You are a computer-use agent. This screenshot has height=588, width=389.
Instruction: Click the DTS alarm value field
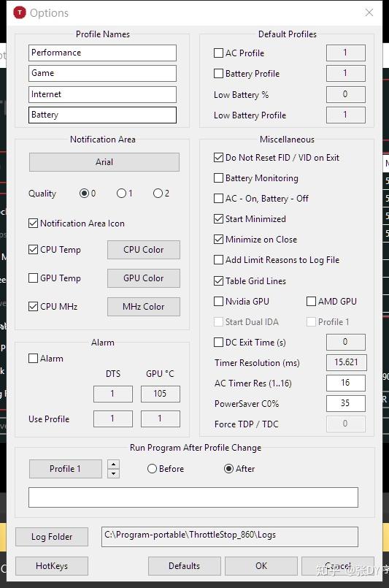click(113, 394)
